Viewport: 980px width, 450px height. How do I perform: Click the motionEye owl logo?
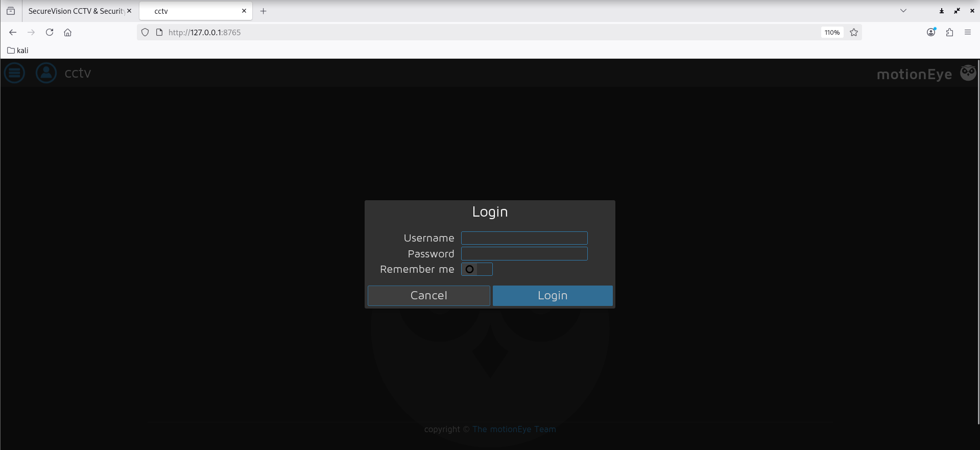point(968,73)
